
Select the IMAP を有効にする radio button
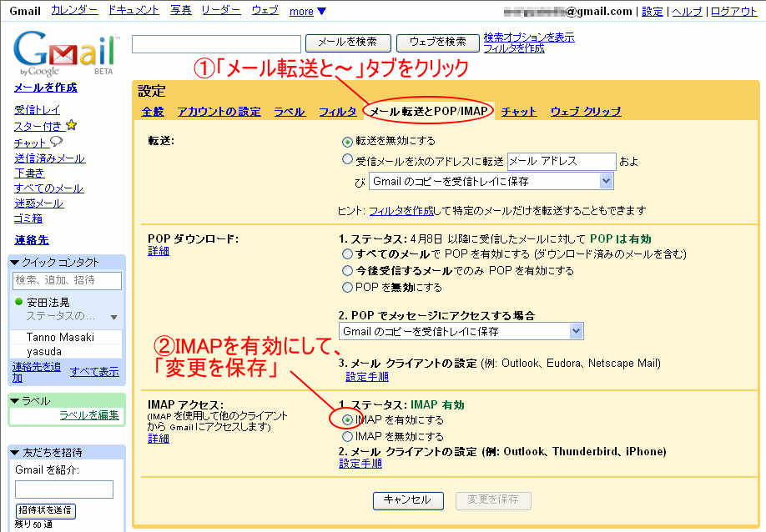click(x=347, y=419)
